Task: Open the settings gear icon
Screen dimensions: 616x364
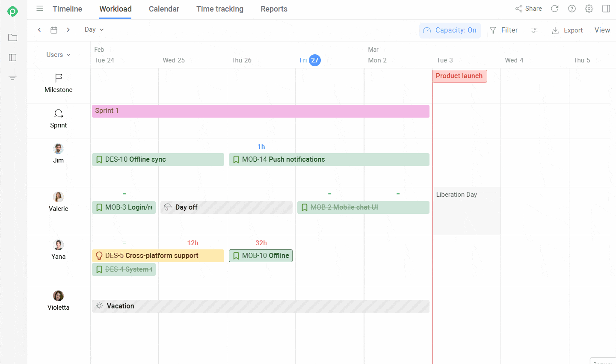Action: pyautogui.click(x=589, y=9)
